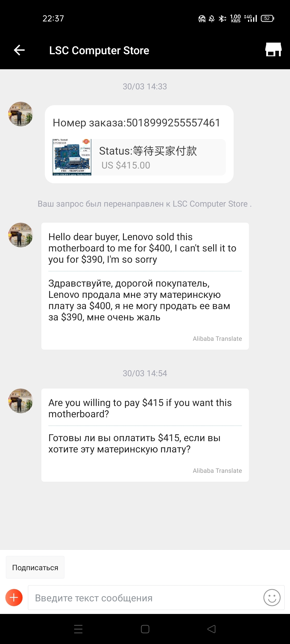
Task: Tap the back arrow in the header
Action: [x=19, y=50]
